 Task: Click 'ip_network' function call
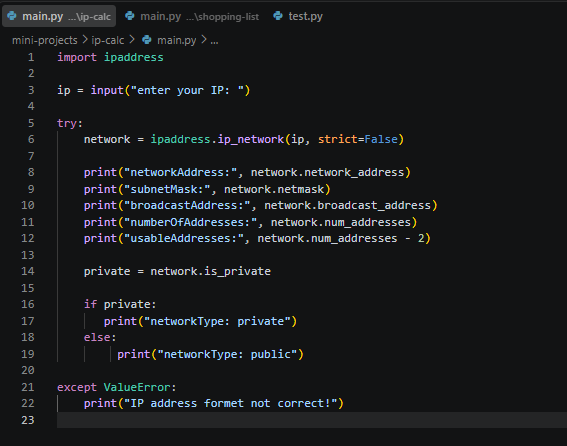pos(251,139)
